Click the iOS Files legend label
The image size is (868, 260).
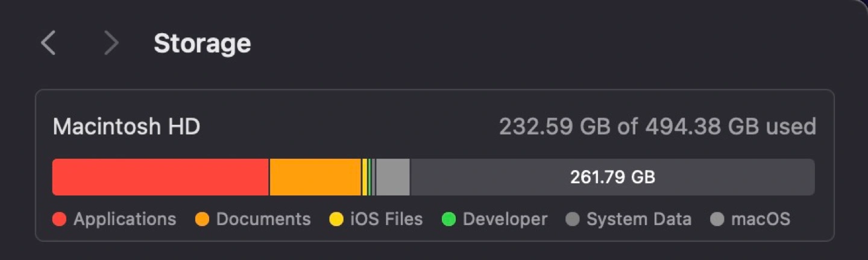[x=386, y=219]
